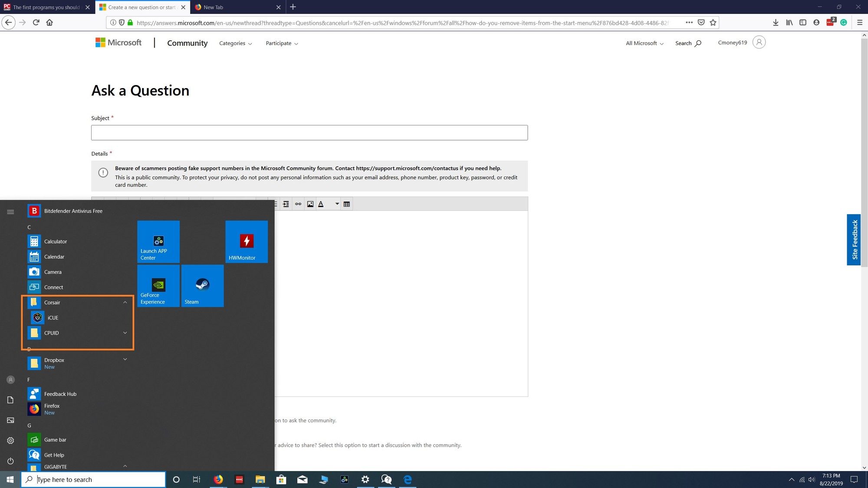868x488 pixels.
Task: Click the font color A icon
Action: [x=321, y=204]
